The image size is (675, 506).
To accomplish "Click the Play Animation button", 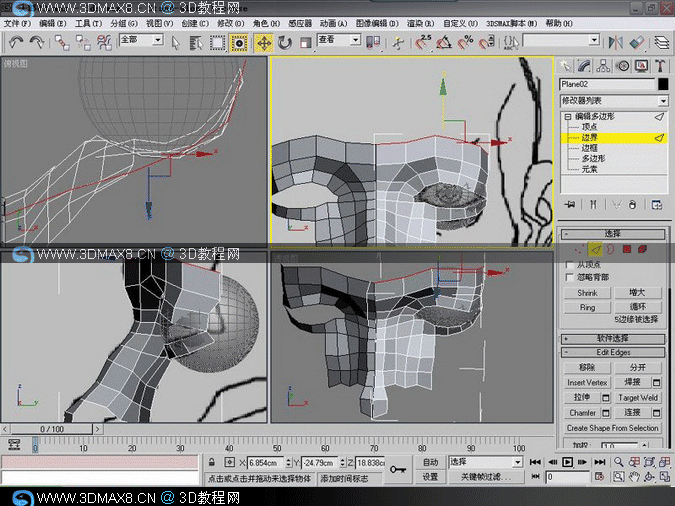I will tap(567, 462).
